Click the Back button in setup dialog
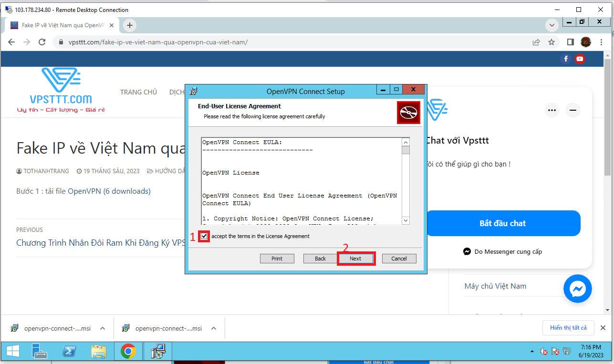Viewport: 614px width, 364px height. tap(321, 259)
